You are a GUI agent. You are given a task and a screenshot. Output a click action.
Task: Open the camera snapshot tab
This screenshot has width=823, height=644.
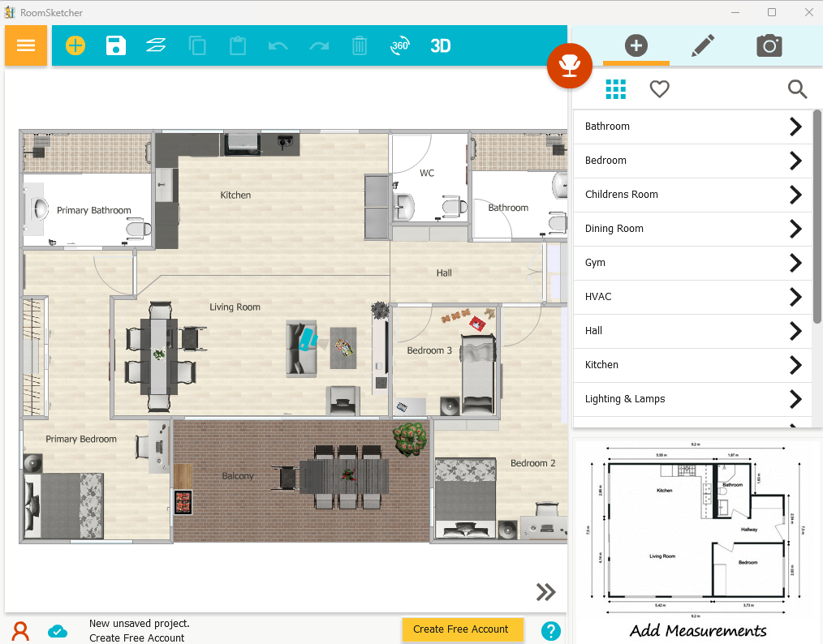click(769, 46)
